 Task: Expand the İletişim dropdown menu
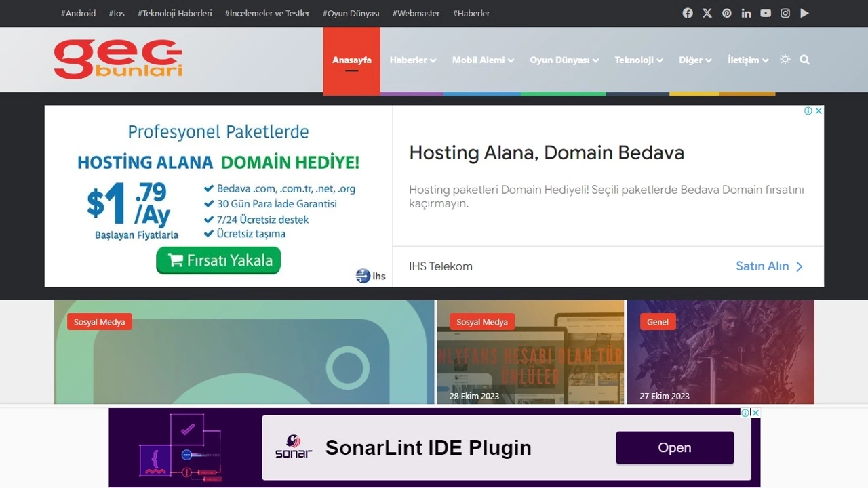748,60
